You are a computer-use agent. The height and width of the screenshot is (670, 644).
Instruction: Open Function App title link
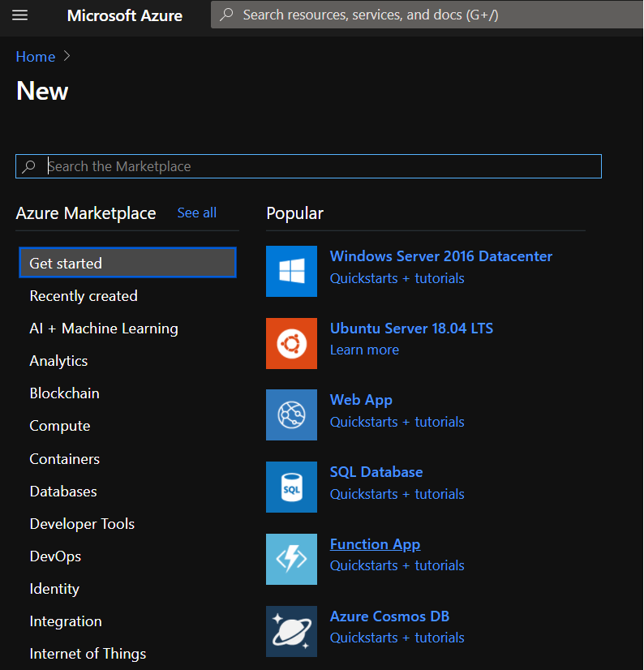(x=375, y=544)
